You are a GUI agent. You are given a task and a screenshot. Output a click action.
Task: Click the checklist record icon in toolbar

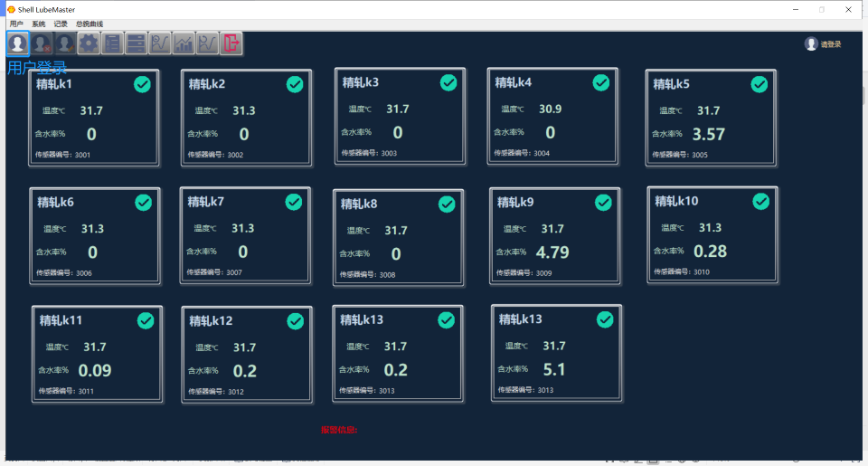[112, 43]
